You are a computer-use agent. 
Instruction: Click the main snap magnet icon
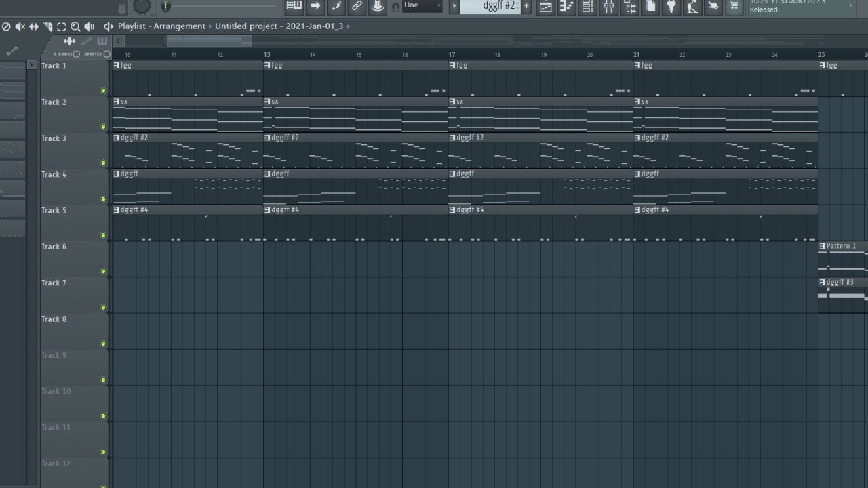(396, 7)
